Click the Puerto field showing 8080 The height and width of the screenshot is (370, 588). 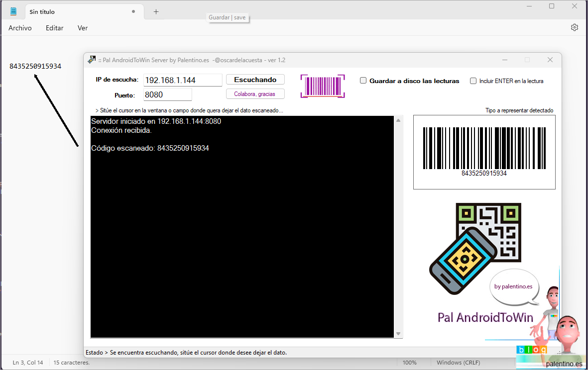click(167, 94)
